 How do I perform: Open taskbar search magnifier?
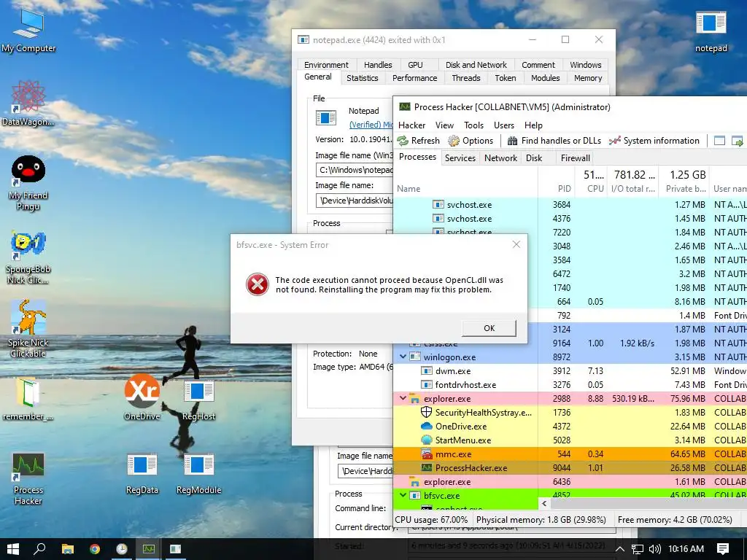coord(39,549)
